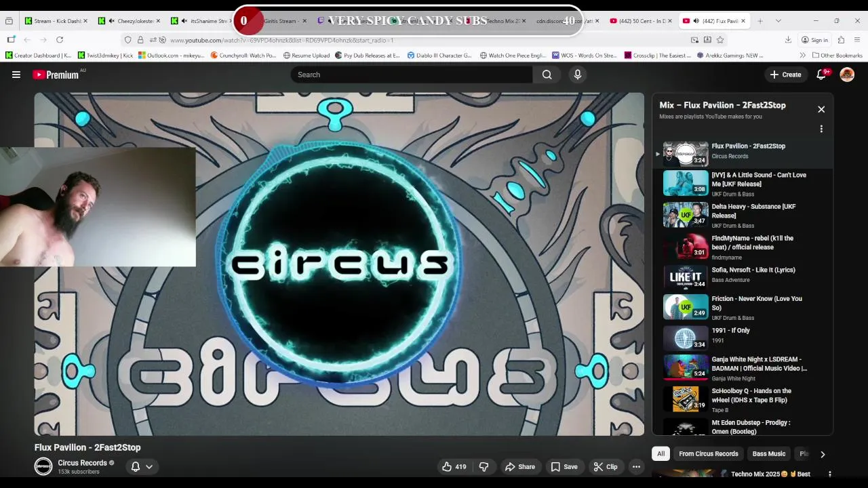Click the search magnifier button

[547, 75]
